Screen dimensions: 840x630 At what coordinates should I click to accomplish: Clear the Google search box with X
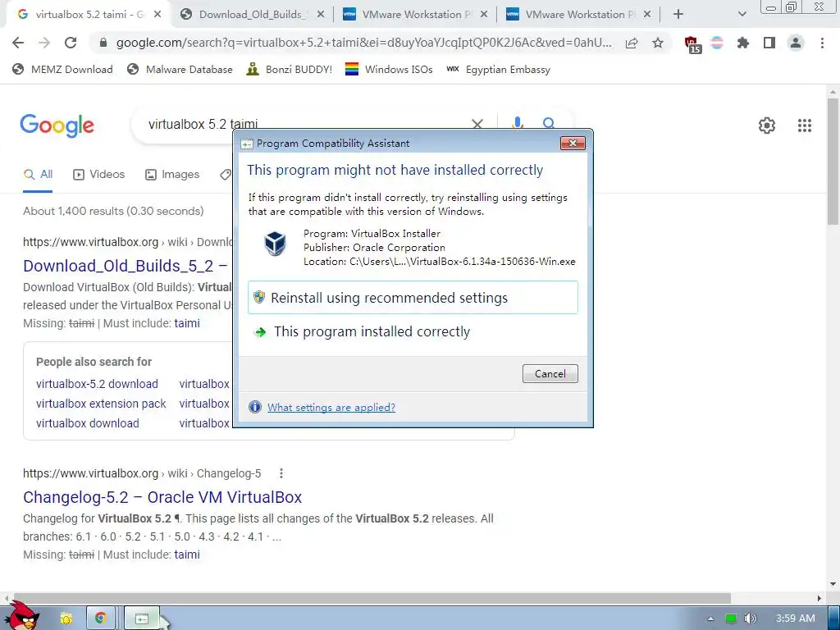coord(477,125)
